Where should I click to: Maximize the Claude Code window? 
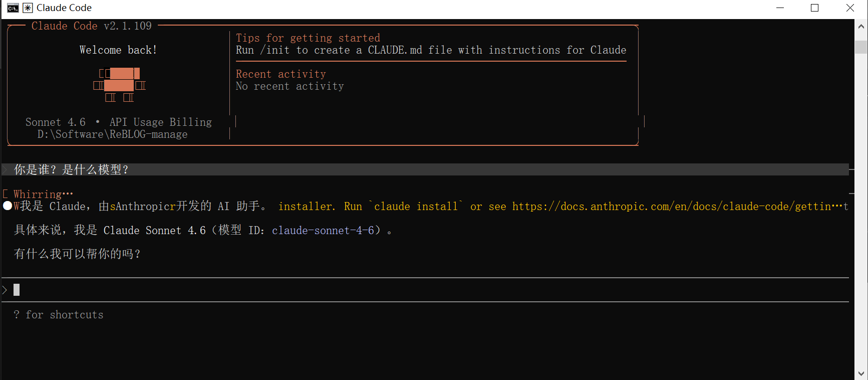click(815, 8)
